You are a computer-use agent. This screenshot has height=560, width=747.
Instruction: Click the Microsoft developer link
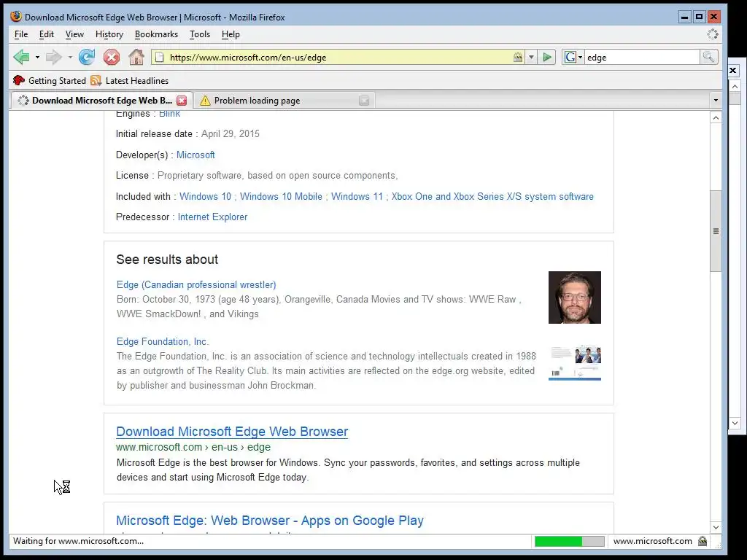tap(196, 155)
